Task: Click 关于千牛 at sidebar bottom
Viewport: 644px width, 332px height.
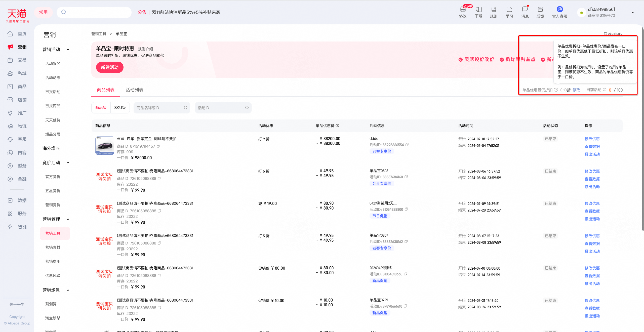Action: [17, 305]
